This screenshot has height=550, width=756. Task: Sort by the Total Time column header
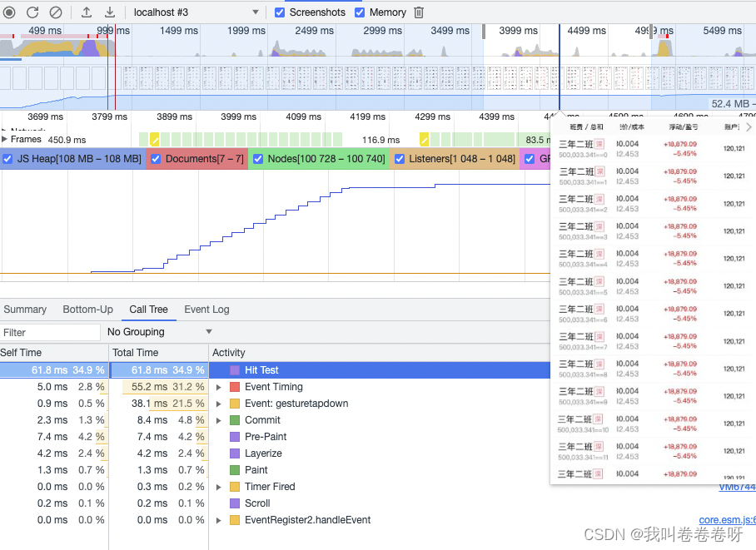[x=159, y=352]
